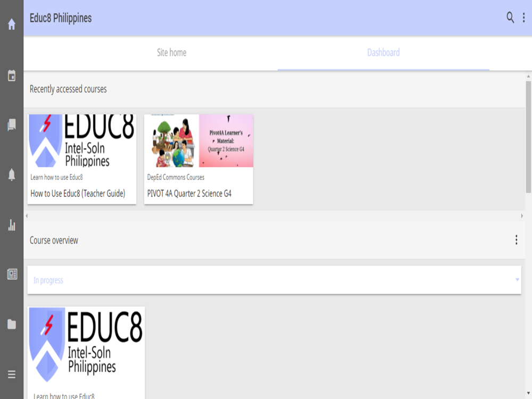532x399 pixels.
Task: Click the recent courses scroll right arrow
Action: [522, 216]
